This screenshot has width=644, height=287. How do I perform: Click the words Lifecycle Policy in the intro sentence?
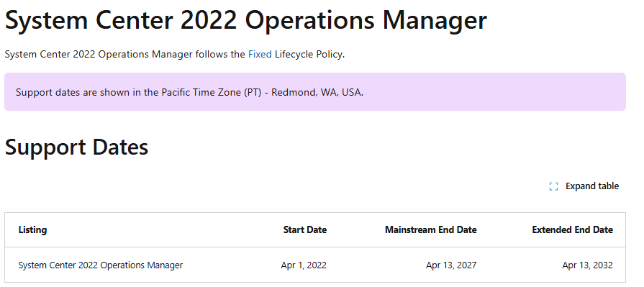tap(309, 54)
